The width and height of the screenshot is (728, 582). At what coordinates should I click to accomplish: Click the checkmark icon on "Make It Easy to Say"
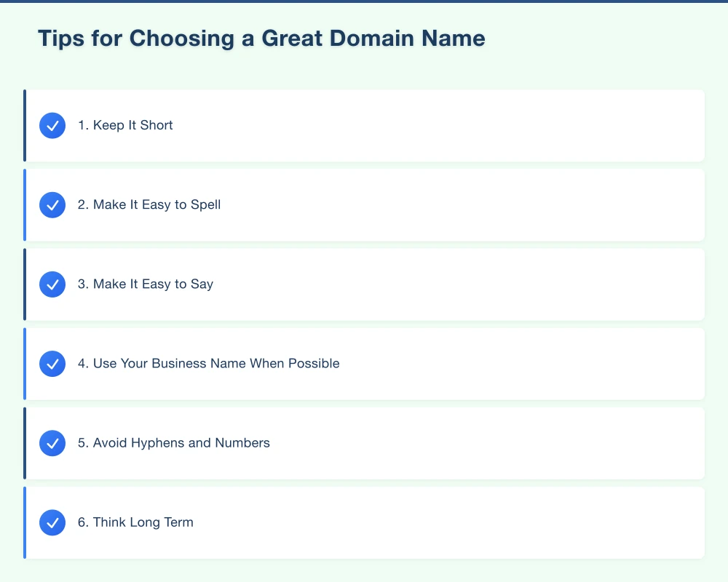point(52,284)
